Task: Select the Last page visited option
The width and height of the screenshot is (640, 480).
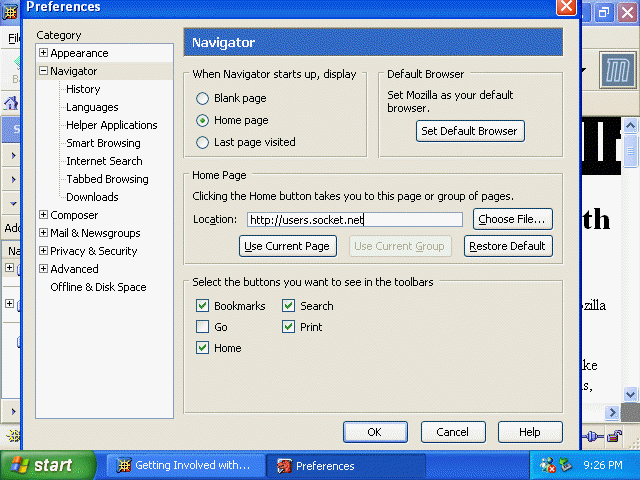Action: click(x=202, y=142)
